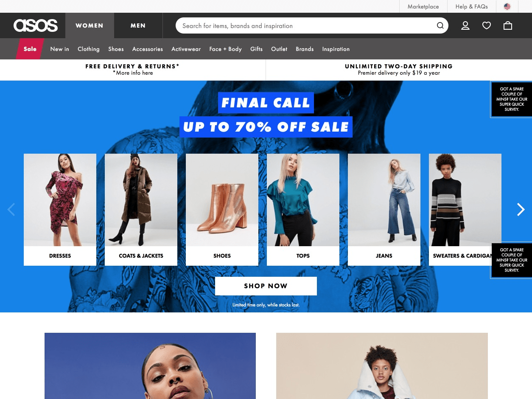
Task: Click the Marketplace link
Action: pyautogui.click(x=423, y=6)
